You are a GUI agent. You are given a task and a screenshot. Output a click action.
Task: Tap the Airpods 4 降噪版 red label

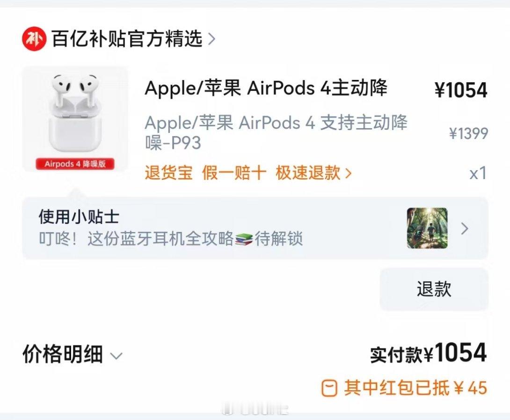coord(75,164)
